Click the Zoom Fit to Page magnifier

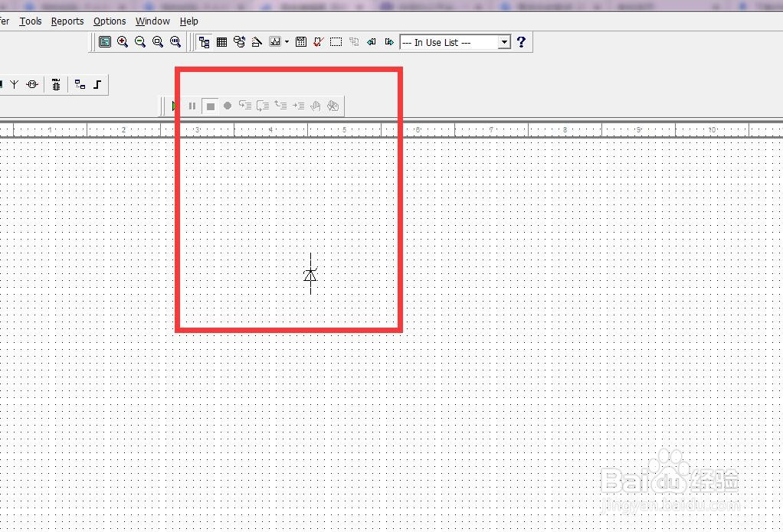pyautogui.click(x=175, y=42)
